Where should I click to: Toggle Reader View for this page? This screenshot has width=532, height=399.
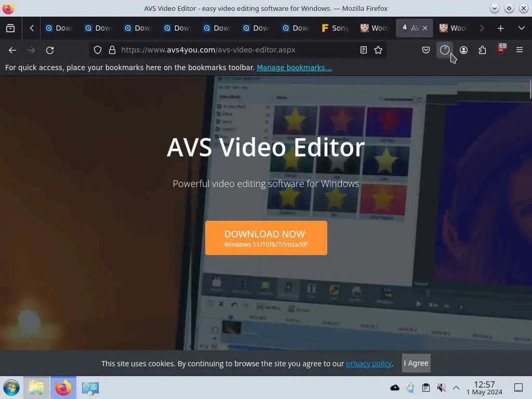(363, 50)
